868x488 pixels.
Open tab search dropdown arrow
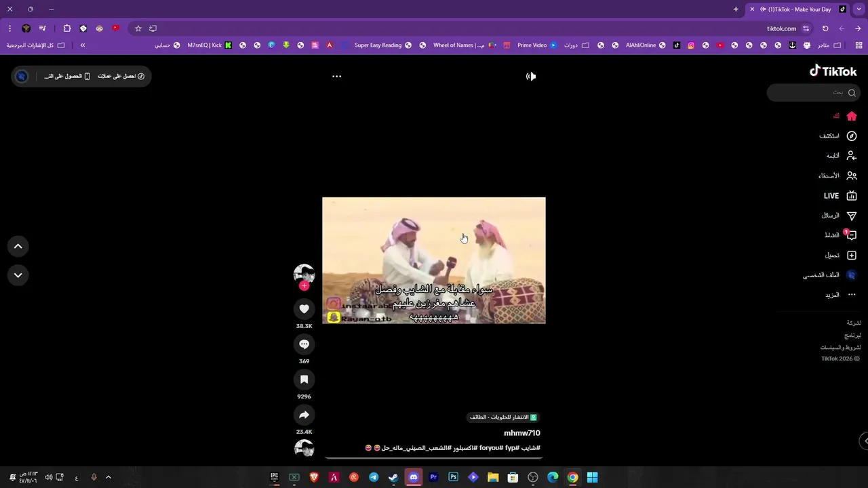click(x=858, y=9)
